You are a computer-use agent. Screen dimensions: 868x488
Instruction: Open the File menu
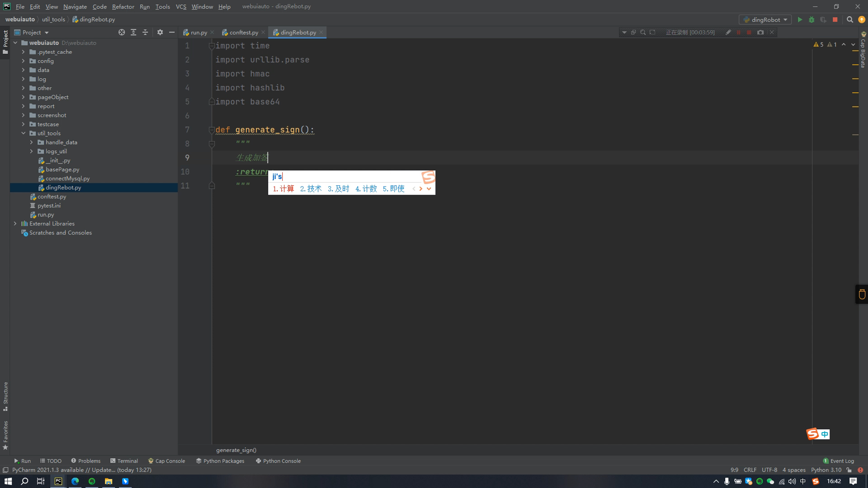[x=20, y=6]
